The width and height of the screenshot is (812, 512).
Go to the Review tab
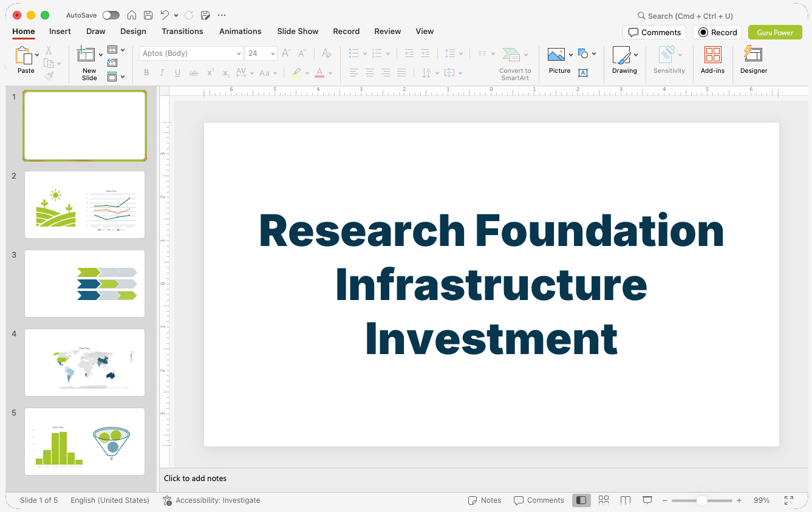(x=387, y=32)
